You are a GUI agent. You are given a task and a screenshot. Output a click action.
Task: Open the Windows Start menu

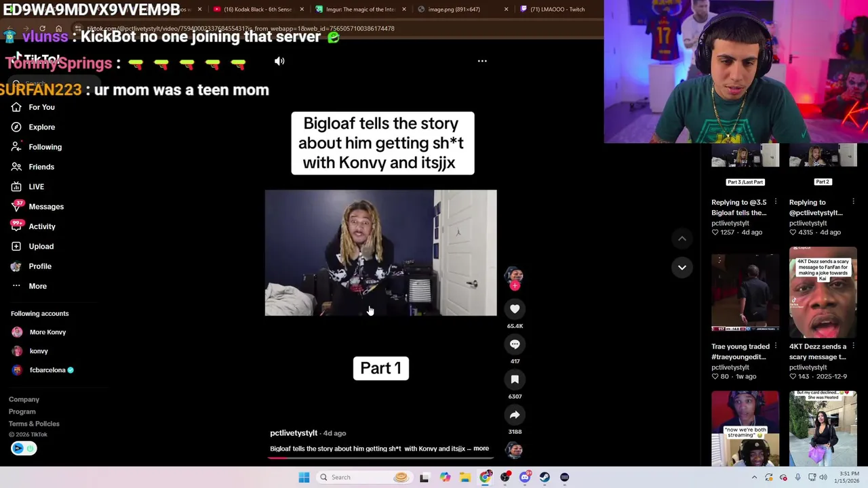(304, 477)
